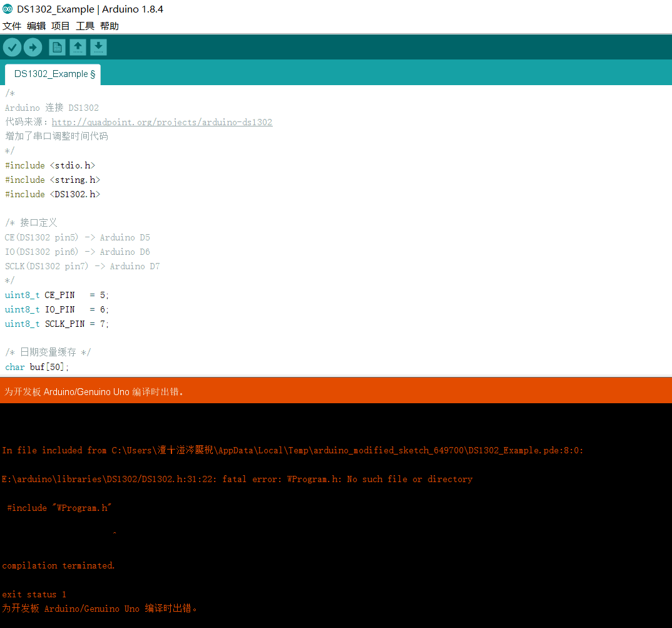This screenshot has width=672, height=628.
Task: Open the 项目 menu
Action: pyautogui.click(x=61, y=26)
